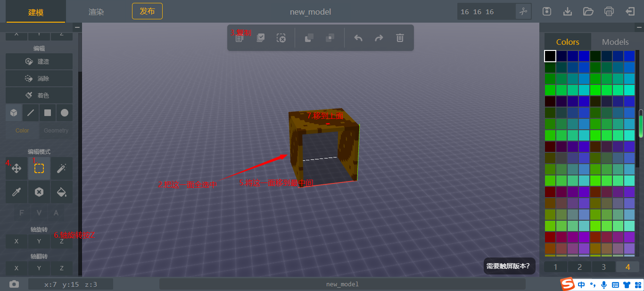Choose the voxel cube brush shape

pos(14,113)
